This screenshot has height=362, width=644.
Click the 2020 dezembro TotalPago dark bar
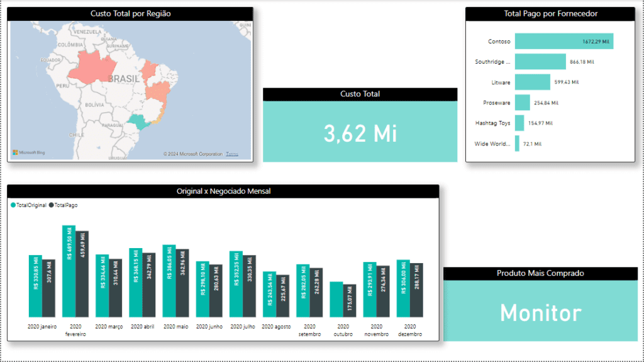pyautogui.click(x=416, y=290)
